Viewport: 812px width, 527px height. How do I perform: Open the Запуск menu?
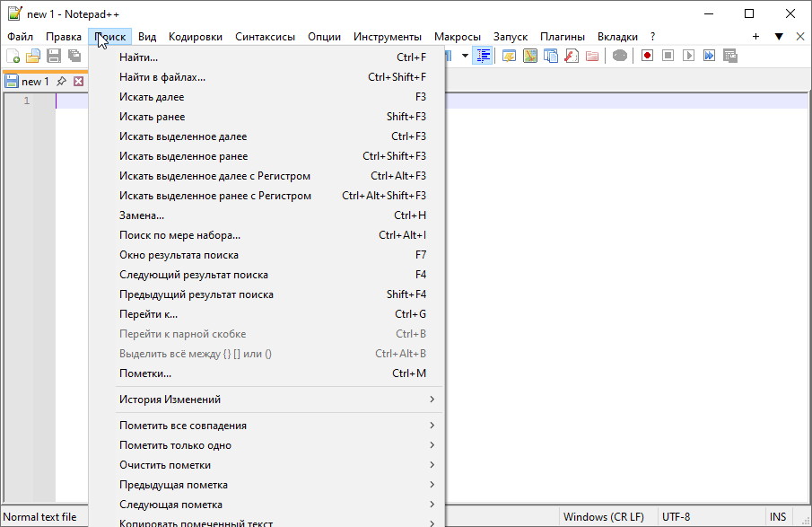pos(511,37)
